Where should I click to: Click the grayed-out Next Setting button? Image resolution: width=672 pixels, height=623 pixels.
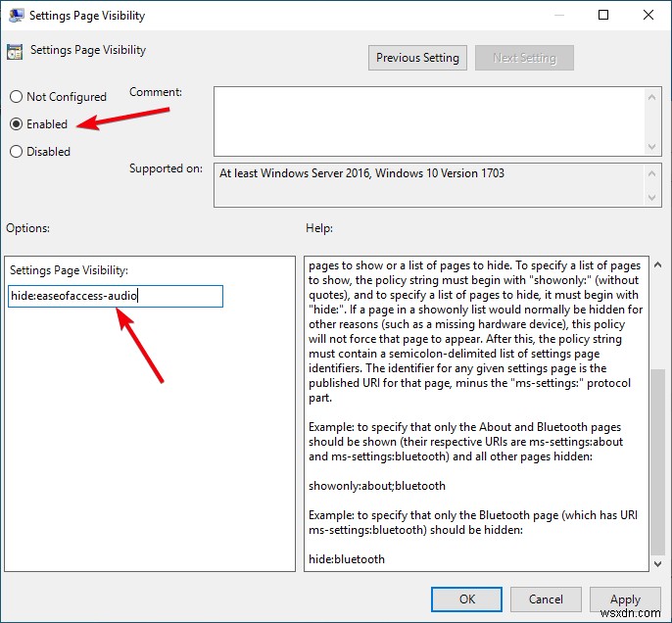coord(524,58)
